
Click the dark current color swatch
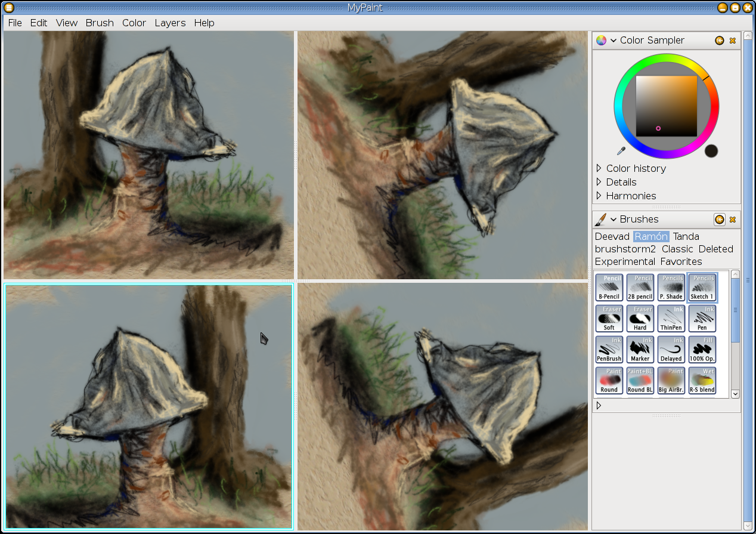[x=711, y=151]
